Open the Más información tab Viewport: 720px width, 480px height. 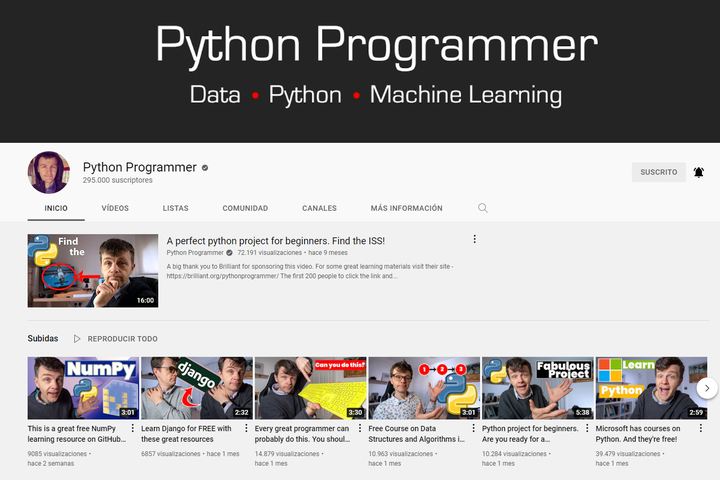click(x=406, y=209)
